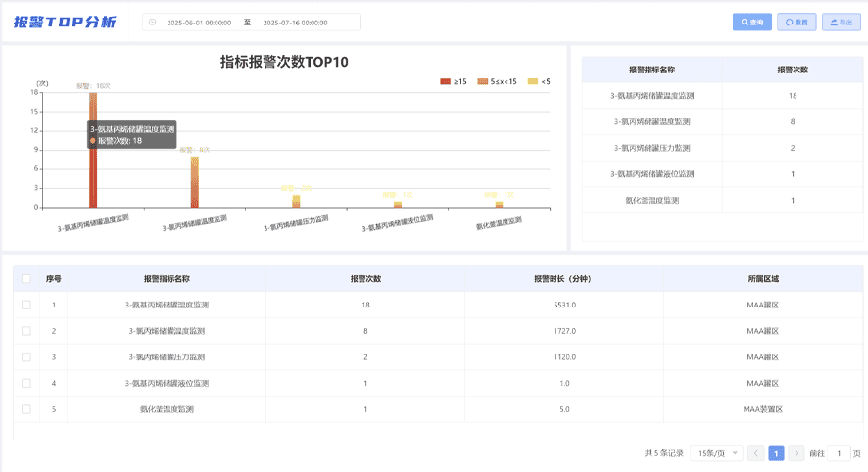
Task: Click the 重置 reset button
Action: pos(796,22)
